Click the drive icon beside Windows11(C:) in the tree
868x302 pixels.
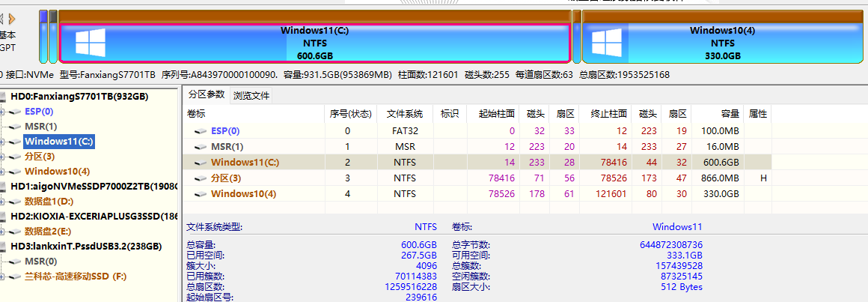15,142
